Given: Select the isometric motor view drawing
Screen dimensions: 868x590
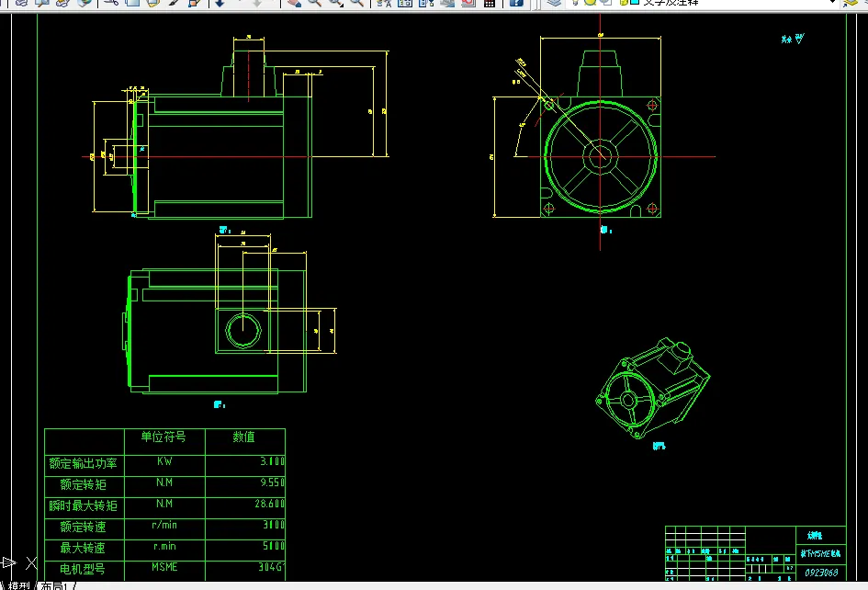Looking at the screenshot, I should (653, 389).
